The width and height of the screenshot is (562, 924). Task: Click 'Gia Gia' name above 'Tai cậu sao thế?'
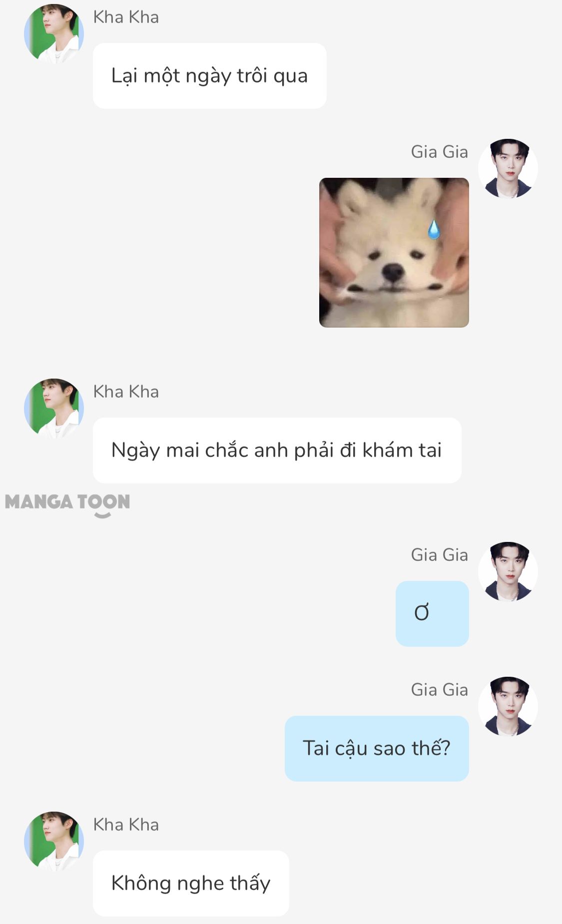coord(440,690)
